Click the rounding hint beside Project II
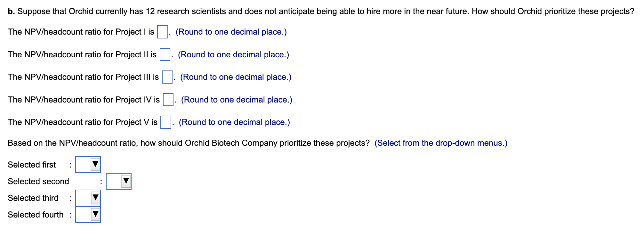Viewport: 644px width, 230px height. click(233, 55)
